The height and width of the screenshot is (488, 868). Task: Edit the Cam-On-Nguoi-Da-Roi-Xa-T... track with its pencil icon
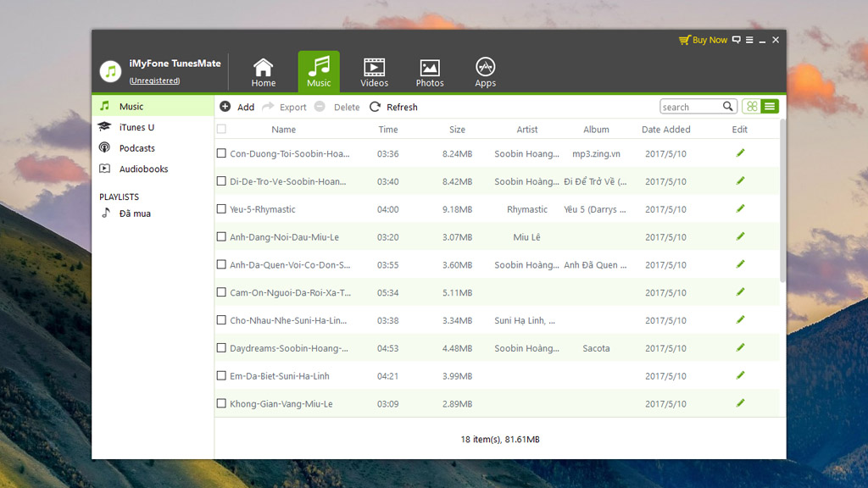pos(740,292)
